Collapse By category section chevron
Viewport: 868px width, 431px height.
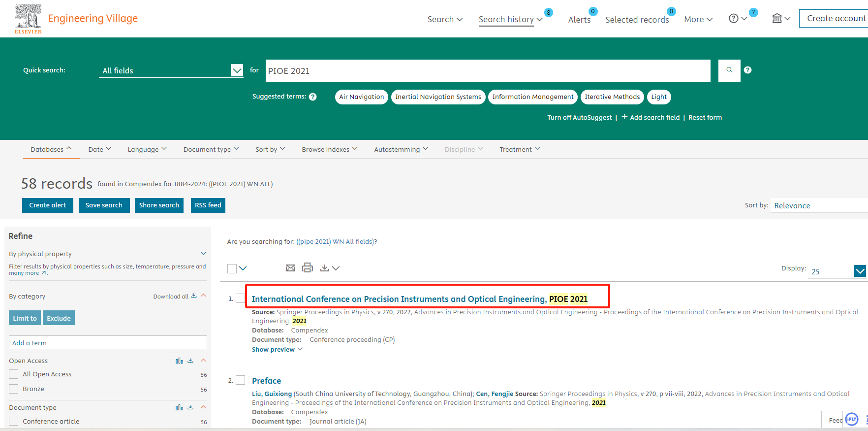(x=203, y=296)
